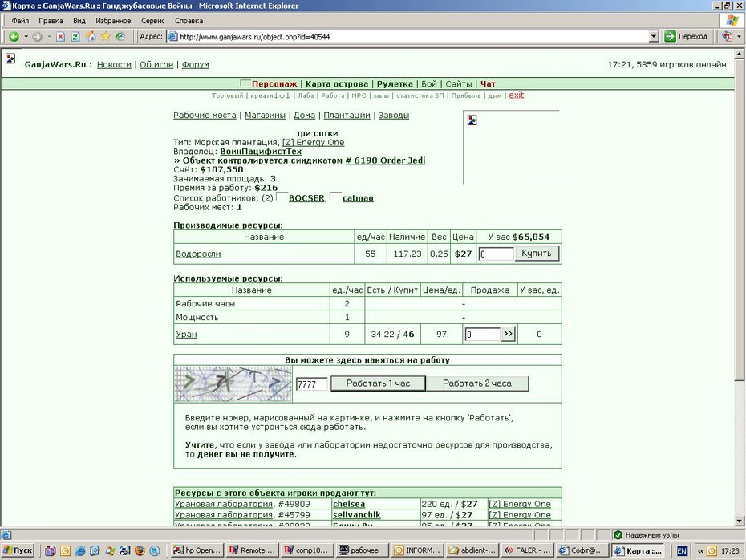Click the captcha image
746x560 pixels.
pyautogui.click(x=233, y=384)
